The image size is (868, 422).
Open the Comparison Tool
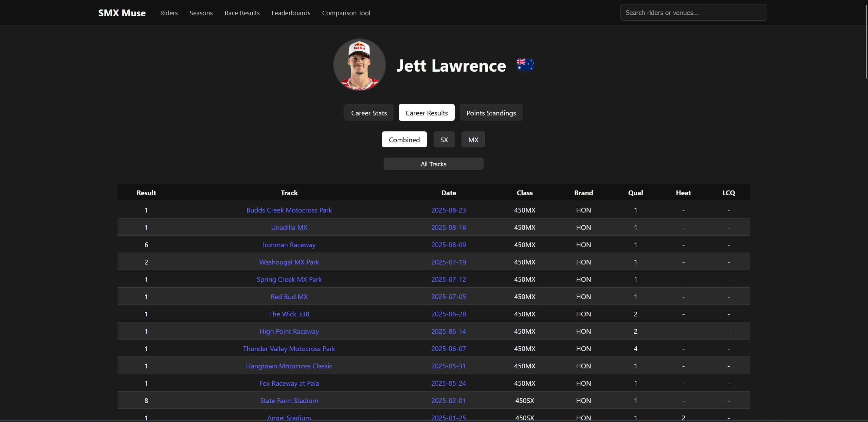click(x=346, y=13)
